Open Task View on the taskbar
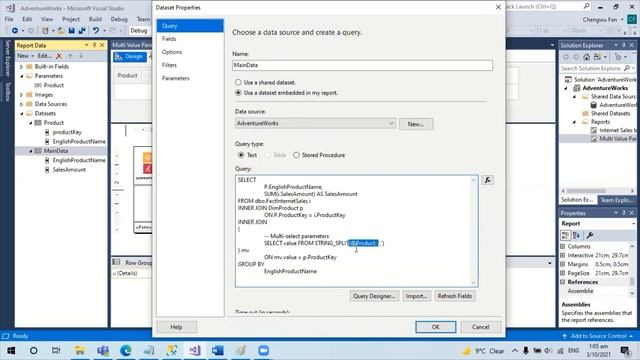This screenshot has width=640, height=360. click(x=56, y=351)
